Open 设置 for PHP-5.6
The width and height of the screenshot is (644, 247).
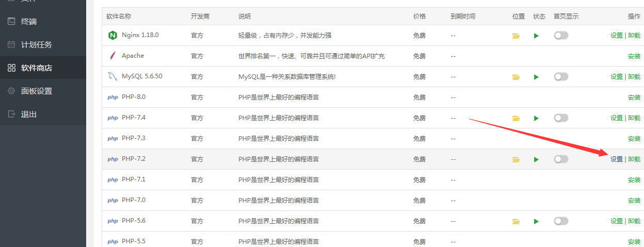coord(616,221)
